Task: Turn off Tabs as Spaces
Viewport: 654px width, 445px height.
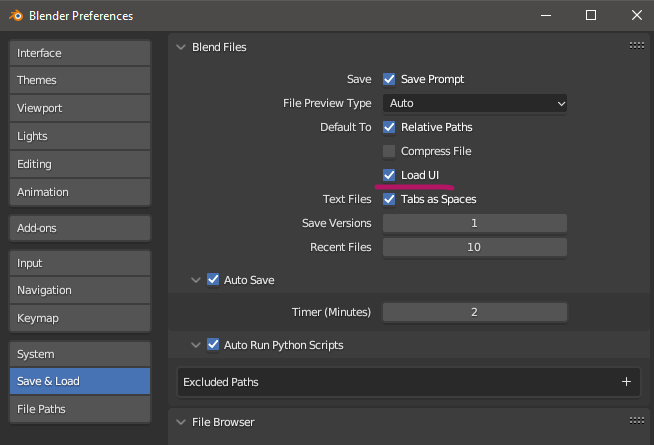Action: click(x=389, y=199)
